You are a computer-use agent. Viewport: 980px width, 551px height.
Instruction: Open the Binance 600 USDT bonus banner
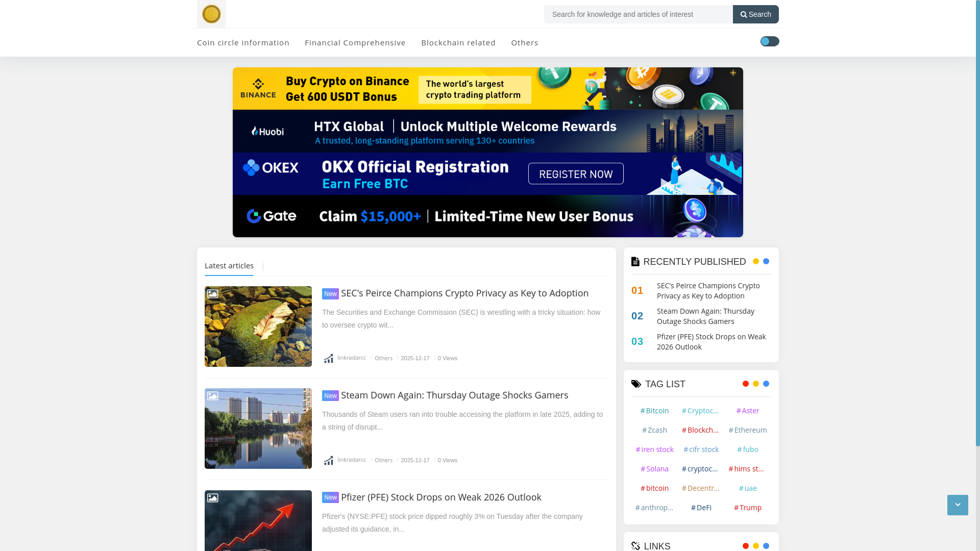point(488,88)
